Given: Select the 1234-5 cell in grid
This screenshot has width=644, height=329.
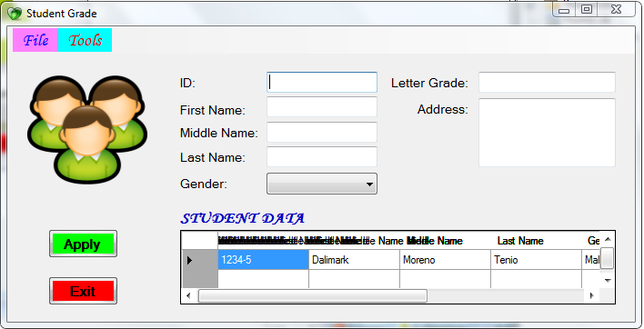Looking at the screenshot, I should coord(263,260).
